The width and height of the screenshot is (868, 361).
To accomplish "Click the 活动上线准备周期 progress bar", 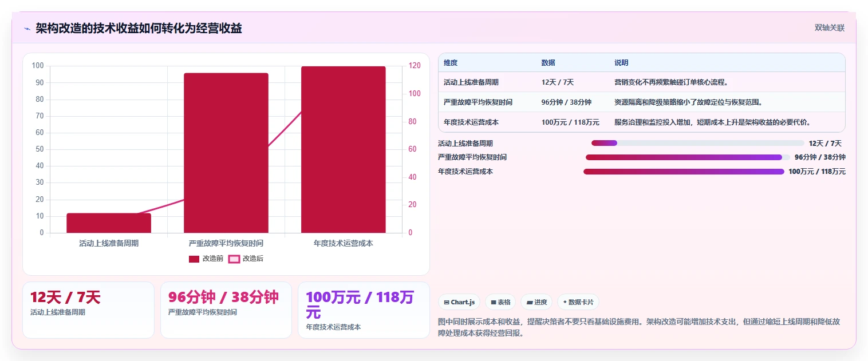I will [x=698, y=143].
